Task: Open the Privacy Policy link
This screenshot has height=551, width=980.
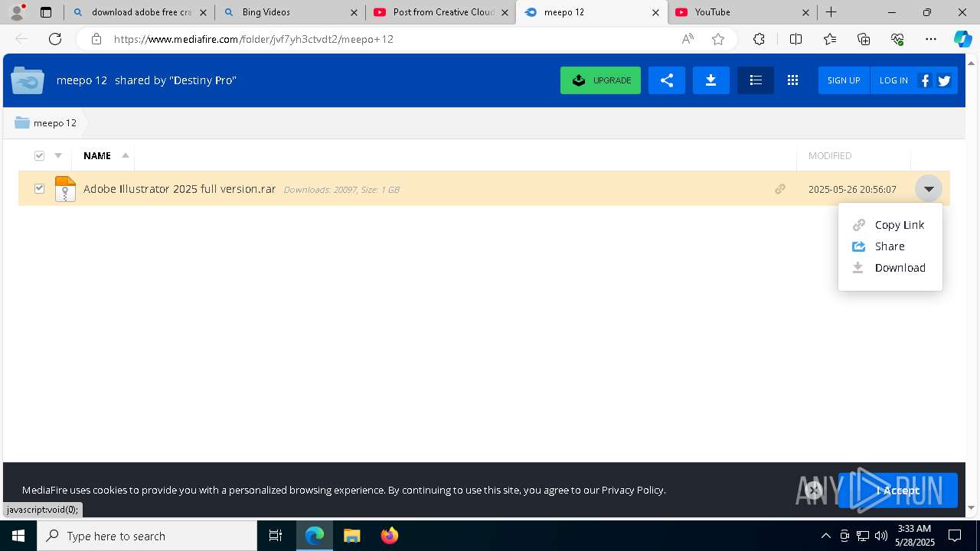Action: [x=632, y=490]
